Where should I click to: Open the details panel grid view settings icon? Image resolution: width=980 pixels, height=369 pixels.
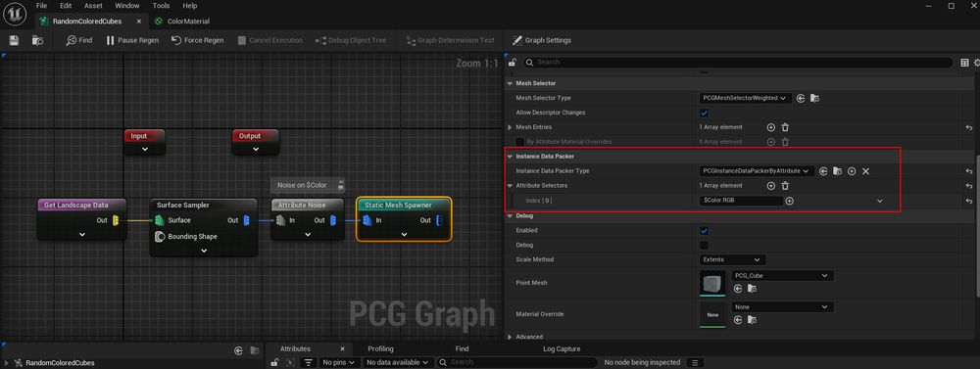pyautogui.click(x=964, y=63)
